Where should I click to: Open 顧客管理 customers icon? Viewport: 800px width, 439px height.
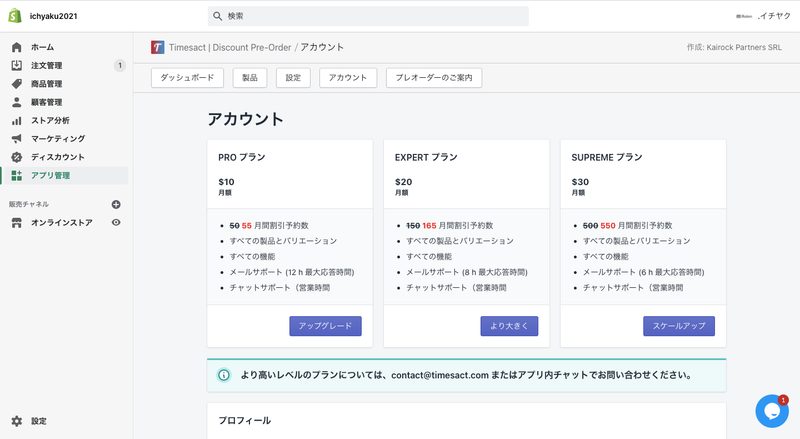[x=17, y=102]
